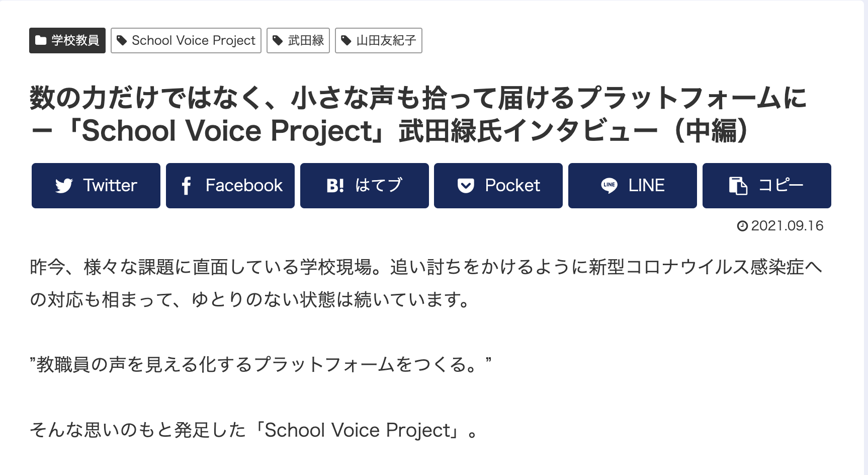Click the folder icon on the 学校教員 category badge
The width and height of the screenshot is (868, 475).
pyautogui.click(x=40, y=40)
